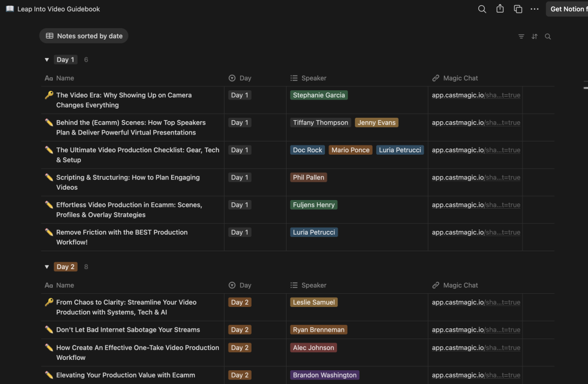
Task: Collapse the Day 1 group triangle
Action: pyautogui.click(x=47, y=60)
